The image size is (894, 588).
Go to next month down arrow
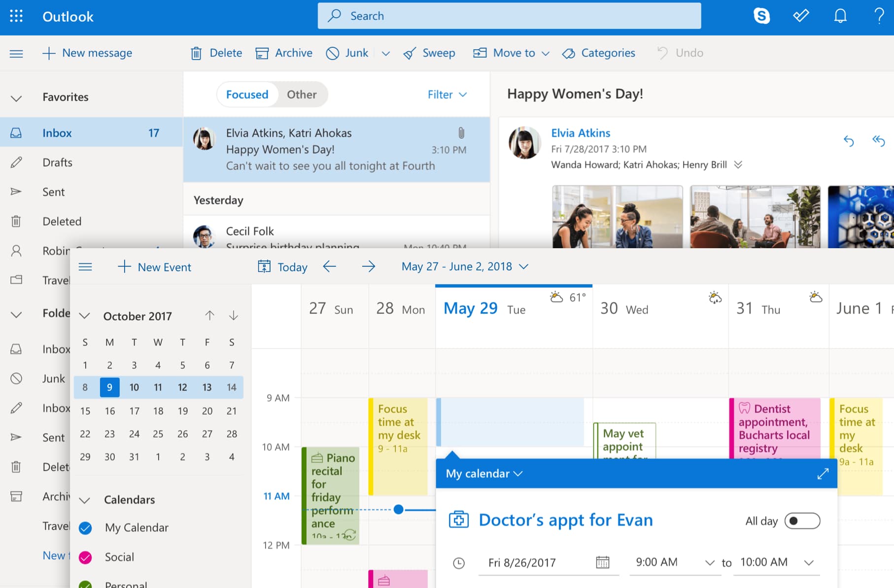click(234, 315)
